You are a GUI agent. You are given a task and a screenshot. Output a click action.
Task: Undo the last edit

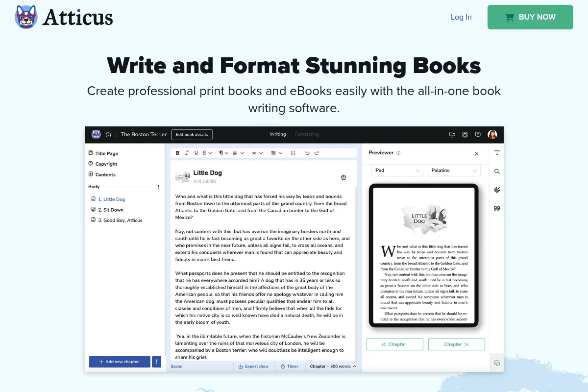[307, 153]
